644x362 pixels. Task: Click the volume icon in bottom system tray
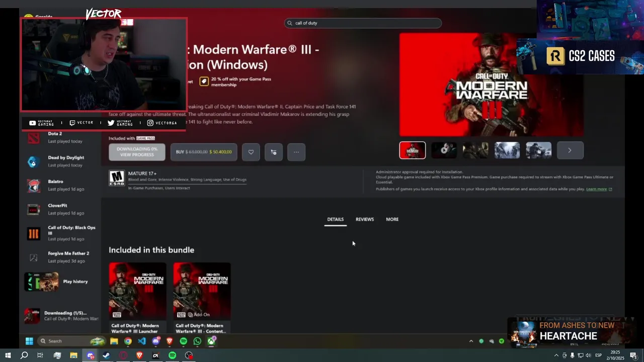point(589,355)
